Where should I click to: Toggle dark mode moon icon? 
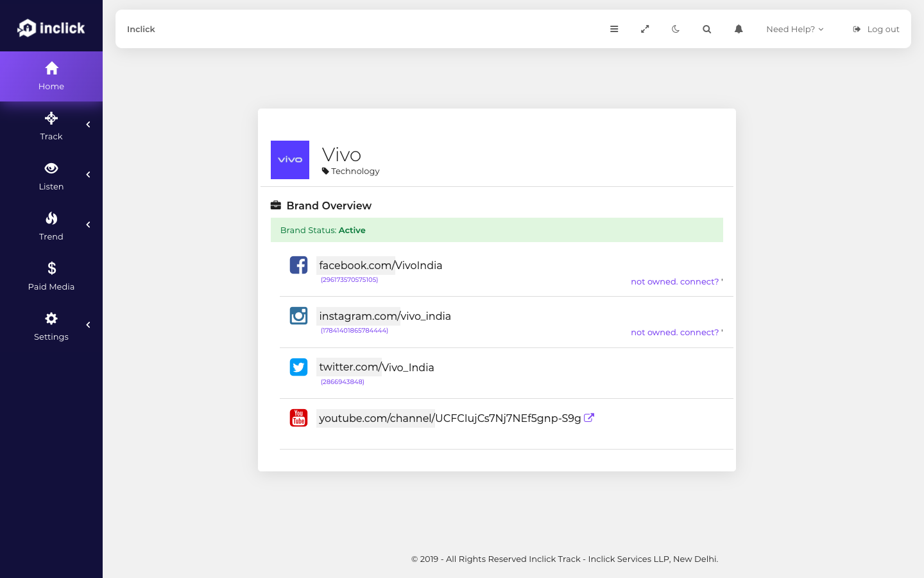[x=676, y=29]
